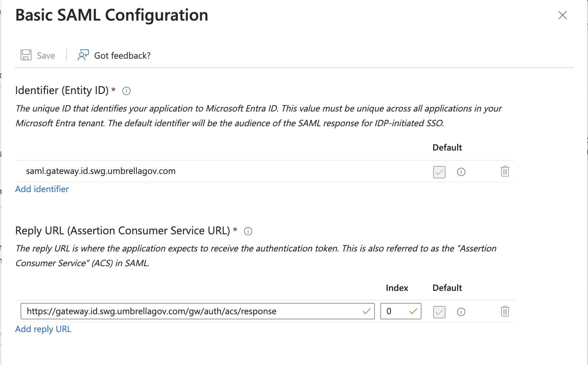Click info icon beside Identifier (Entity ID) heading
Image resolution: width=588 pixels, height=365 pixels.
pyautogui.click(x=126, y=91)
